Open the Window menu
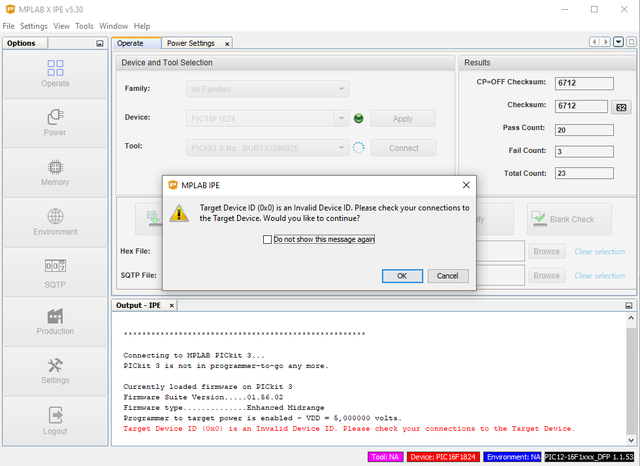The height and width of the screenshot is (466, 640). pyautogui.click(x=113, y=26)
